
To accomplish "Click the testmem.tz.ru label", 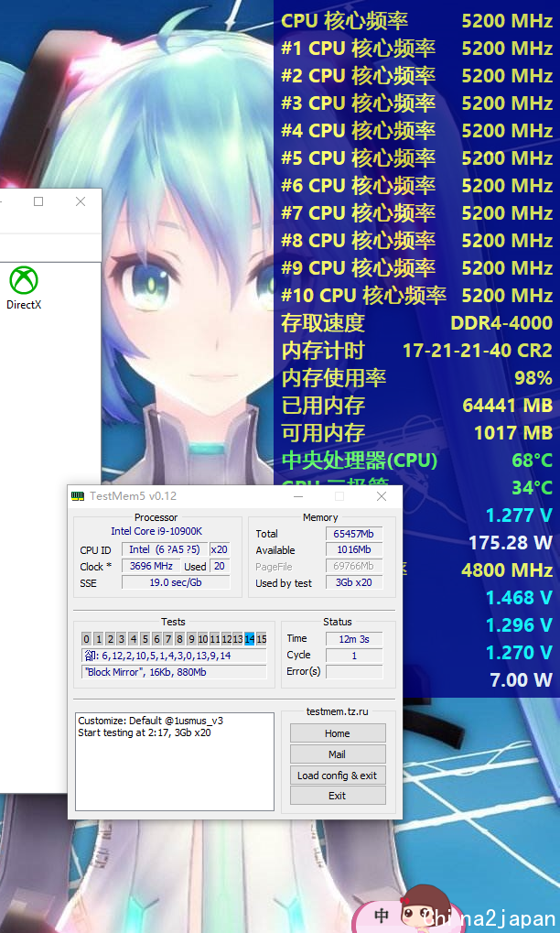I will [x=337, y=711].
